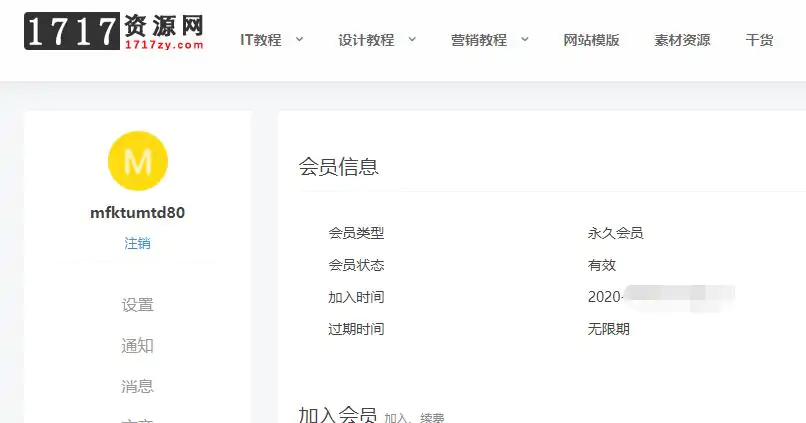Click the 过期时间 label

click(x=356, y=329)
